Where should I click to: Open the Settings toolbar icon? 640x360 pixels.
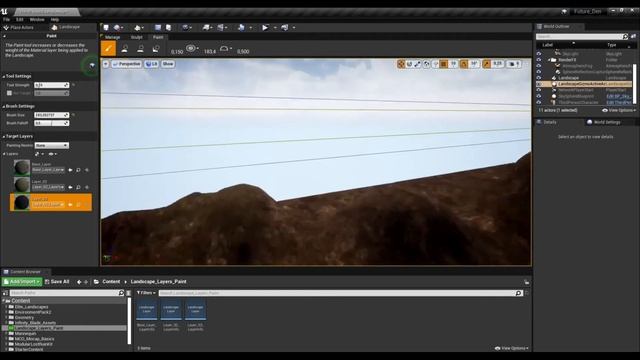(x=185, y=27)
